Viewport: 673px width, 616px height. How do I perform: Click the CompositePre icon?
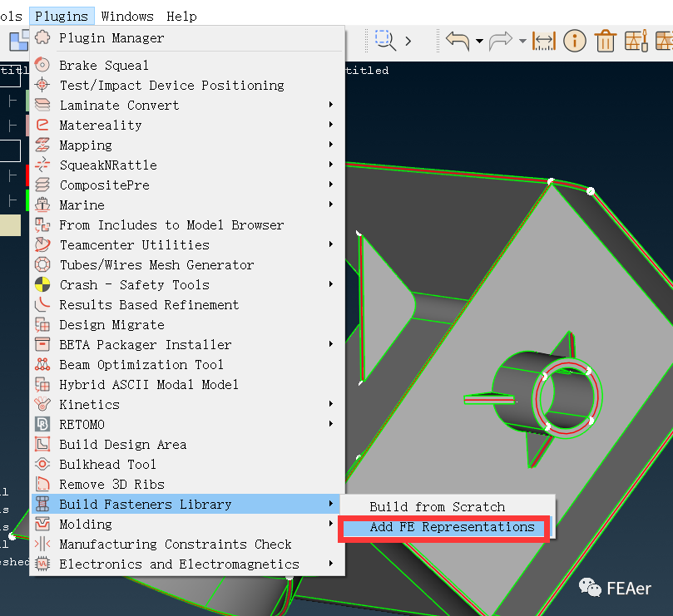point(42,185)
